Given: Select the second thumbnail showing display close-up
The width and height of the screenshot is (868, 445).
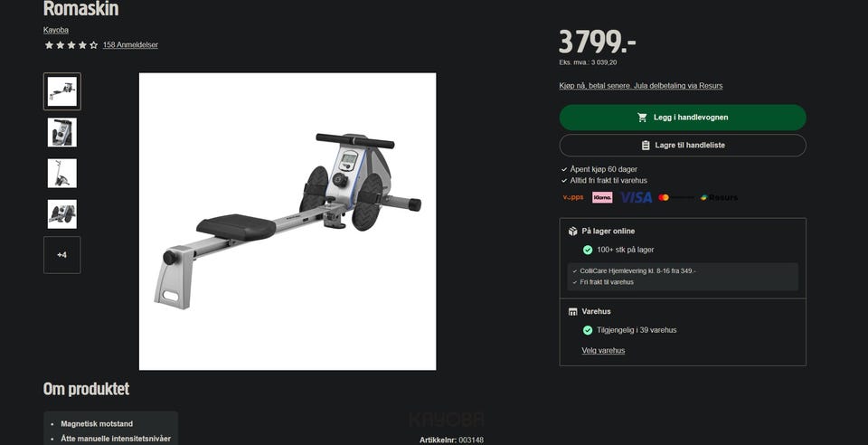Looking at the screenshot, I should (x=62, y=132).
